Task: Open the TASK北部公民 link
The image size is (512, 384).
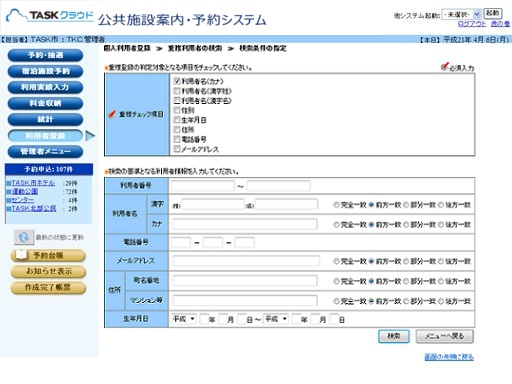Action: tap(34, 209)
